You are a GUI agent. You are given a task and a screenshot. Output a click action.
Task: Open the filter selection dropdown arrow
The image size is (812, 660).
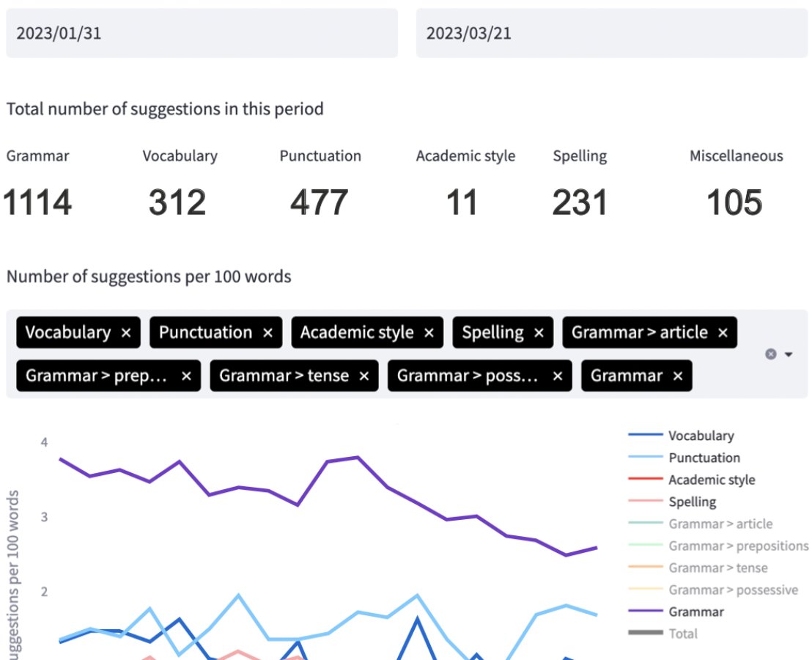(x=789, y=354)
